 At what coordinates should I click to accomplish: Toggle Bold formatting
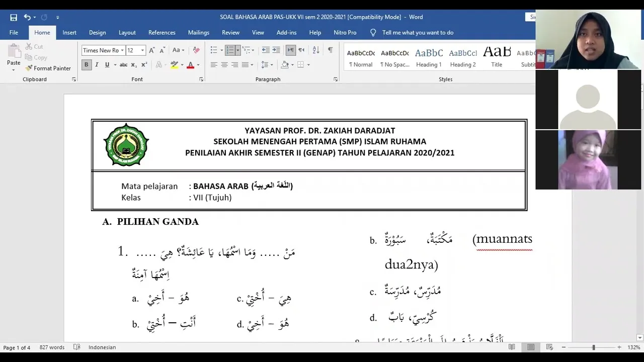click(87, 65)
